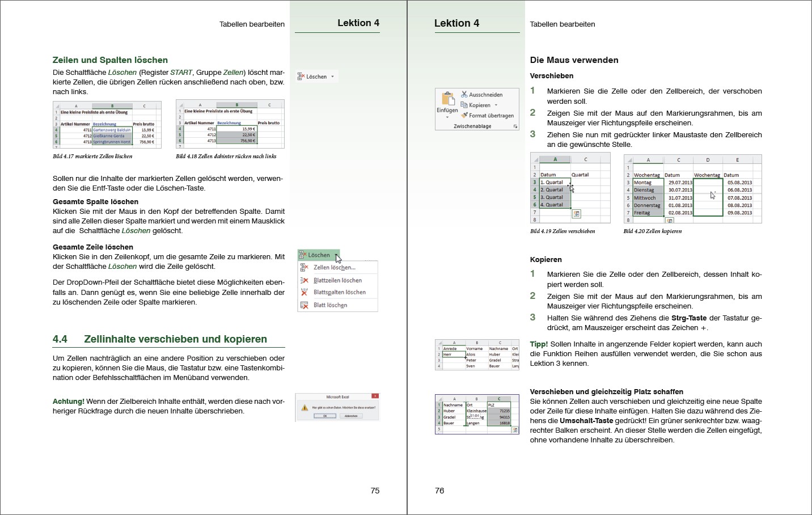Choose Blattzeilen löschen menu entry
Viewport: 812px width, 515px height.
click(x=337, y=280)
